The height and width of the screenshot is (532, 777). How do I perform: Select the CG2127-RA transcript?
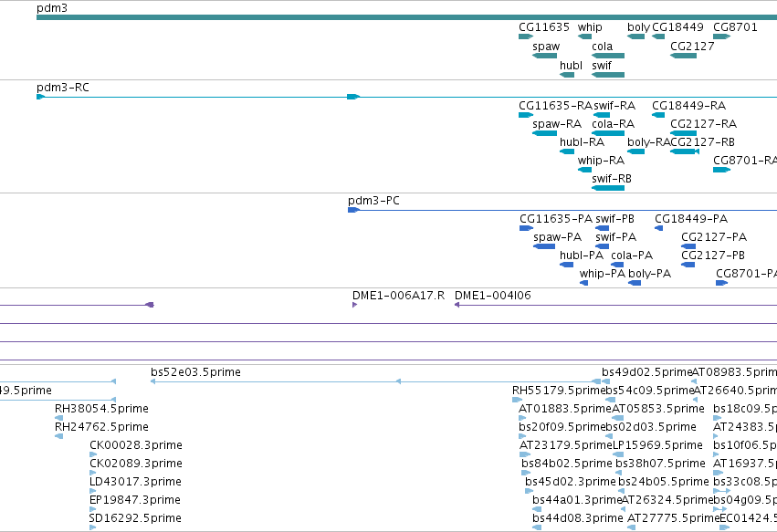coord(683,133)
